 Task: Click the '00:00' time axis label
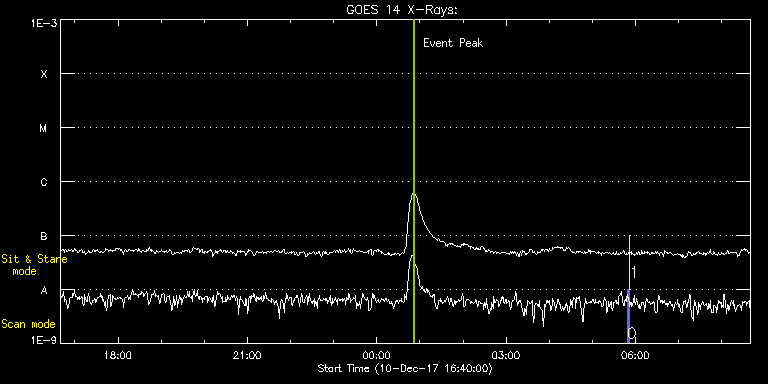coord(377,355)
